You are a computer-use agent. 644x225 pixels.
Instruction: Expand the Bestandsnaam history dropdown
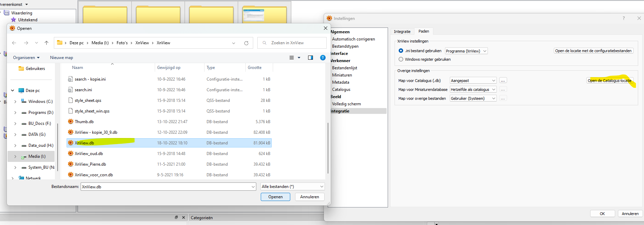(x=253, y=187)
